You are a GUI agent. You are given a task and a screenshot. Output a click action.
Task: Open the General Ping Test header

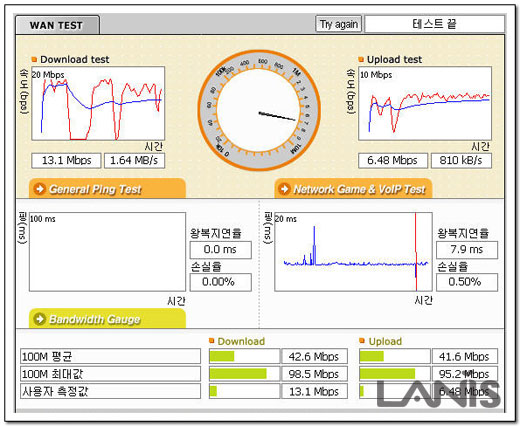pos(107,189)
